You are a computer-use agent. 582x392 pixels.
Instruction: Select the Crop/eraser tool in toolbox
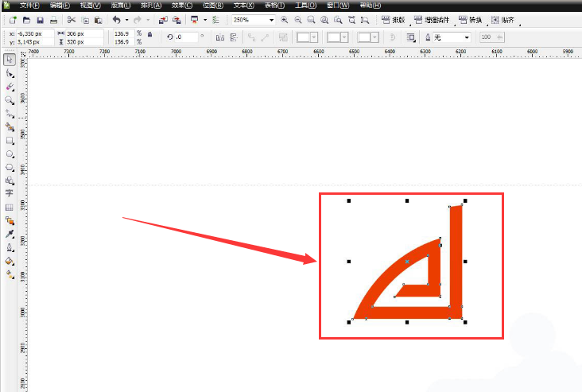[10, 87]
